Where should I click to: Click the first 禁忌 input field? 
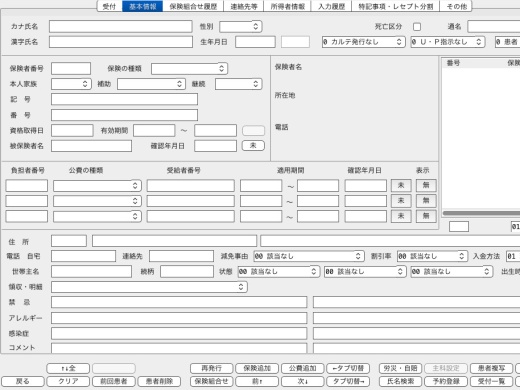click(179, 302)
